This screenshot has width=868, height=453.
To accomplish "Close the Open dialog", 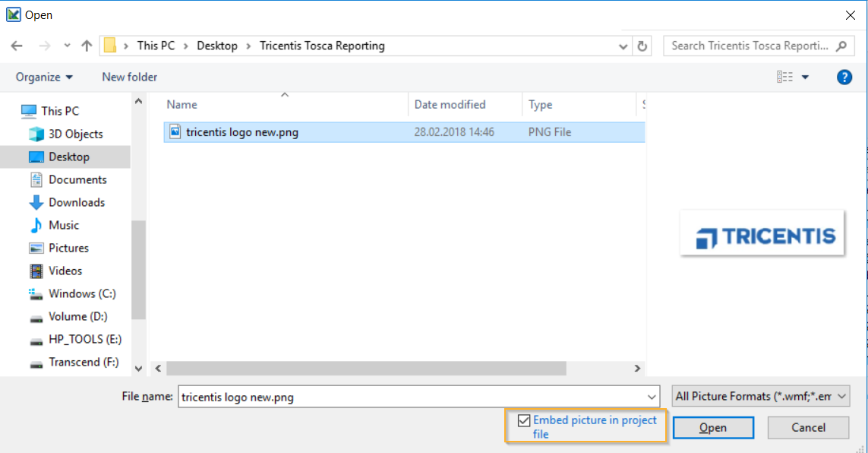I will (851, 15).
